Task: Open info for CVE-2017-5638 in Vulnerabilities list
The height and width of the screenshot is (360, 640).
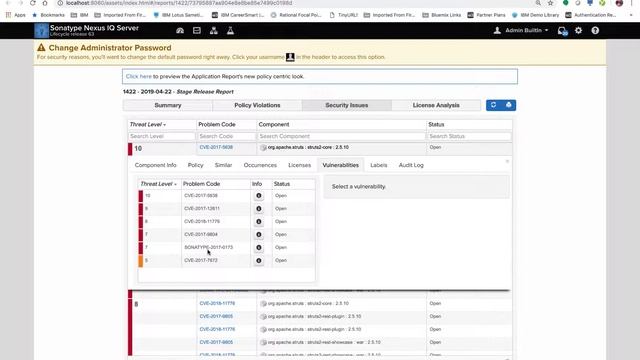Action: pos(258,196)
